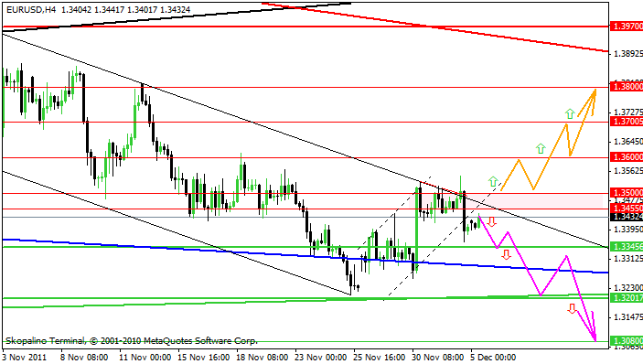Select green up arrow between 1.3600 and 1.3700

[541, 149]
